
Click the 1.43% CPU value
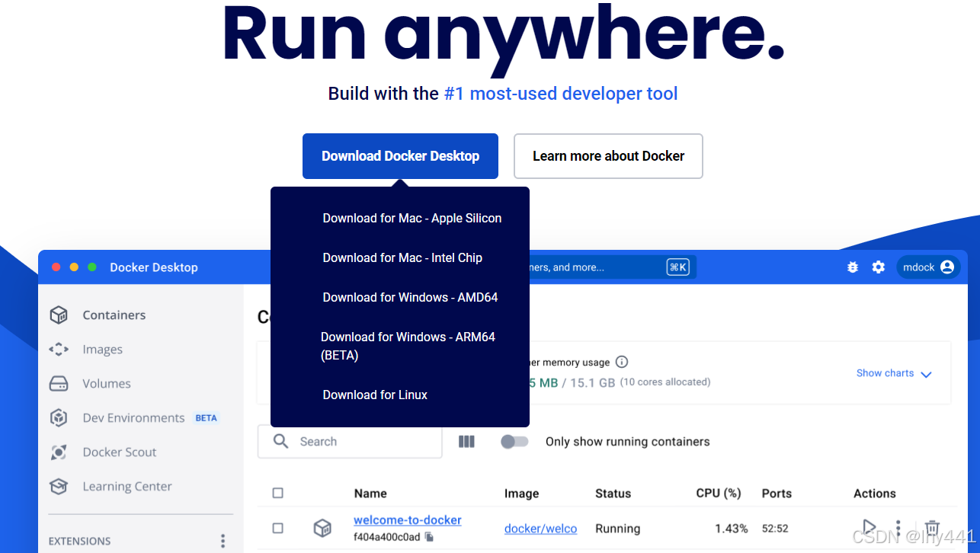[x=731, y=529]
